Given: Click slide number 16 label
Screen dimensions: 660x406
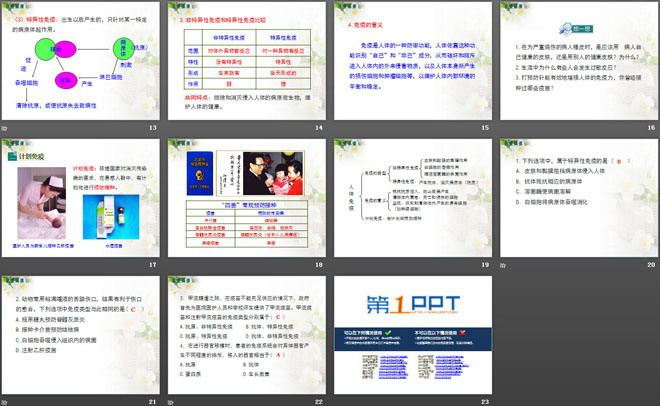Looking at the screenshot, I should pyautogui.click(x=651, y=127).
